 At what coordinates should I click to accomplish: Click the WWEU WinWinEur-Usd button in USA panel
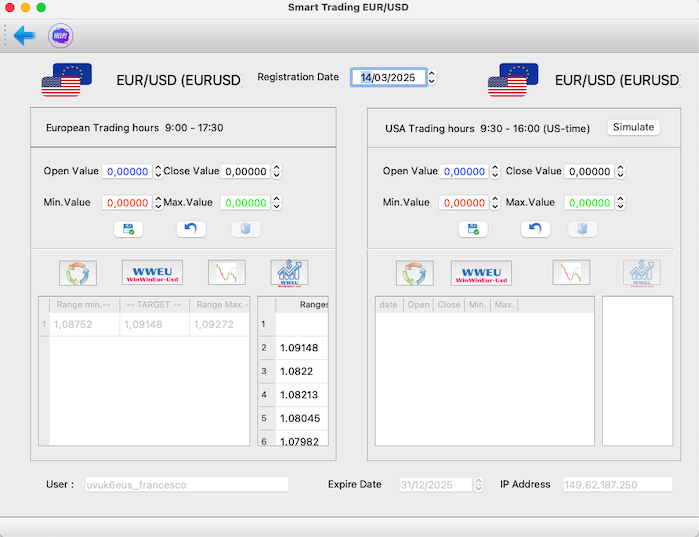pos(481,272)
